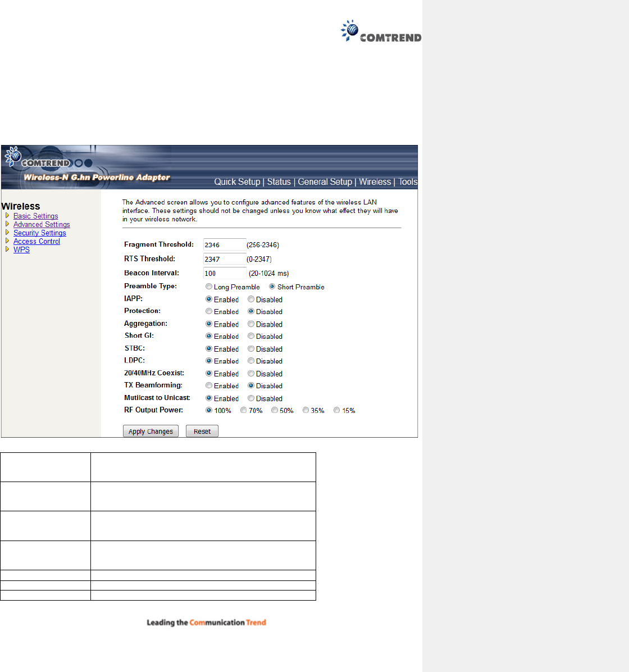Set RF Output Power to 15%

337,410
